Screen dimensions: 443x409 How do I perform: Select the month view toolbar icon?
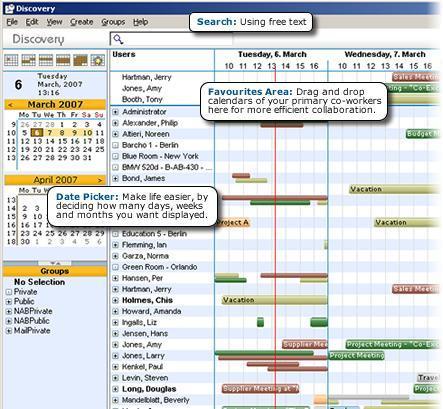click(80, 60)
